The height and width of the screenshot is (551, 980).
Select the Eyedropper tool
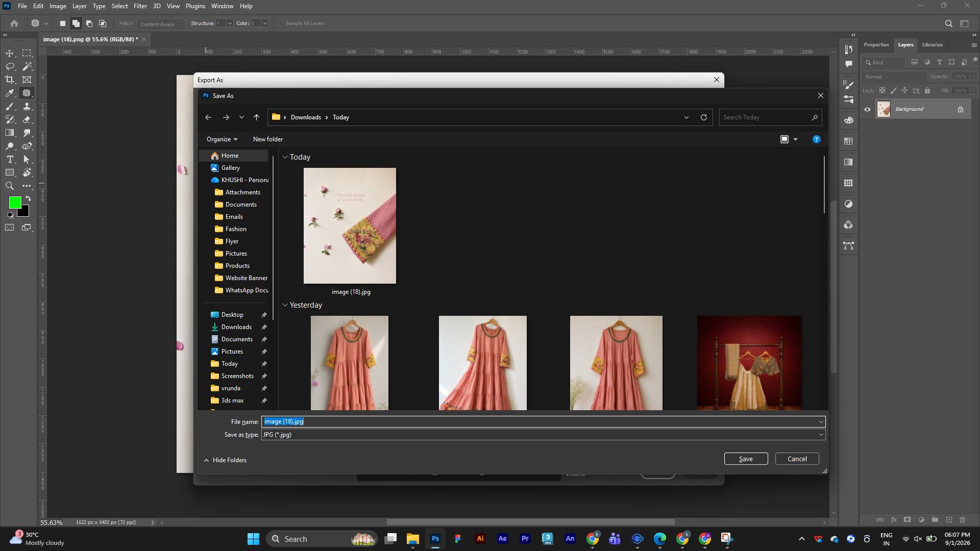(x=10, y=93)
